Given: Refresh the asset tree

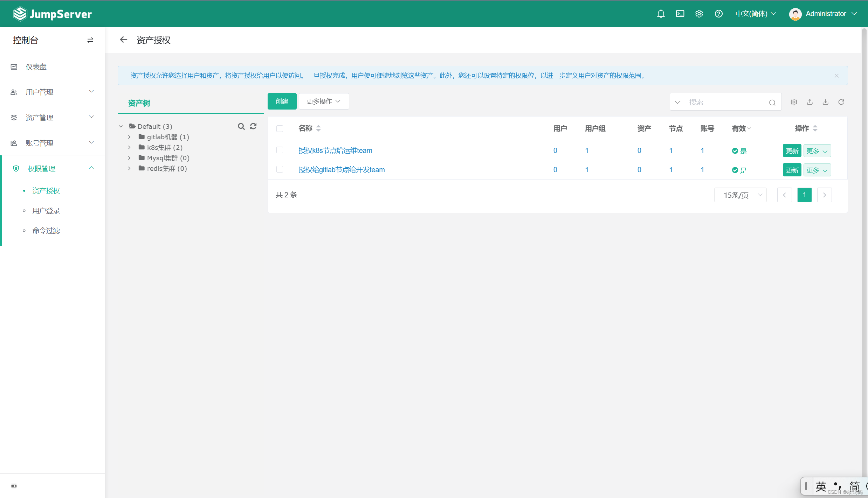Looking at the screenshot, I should (253, 126).
